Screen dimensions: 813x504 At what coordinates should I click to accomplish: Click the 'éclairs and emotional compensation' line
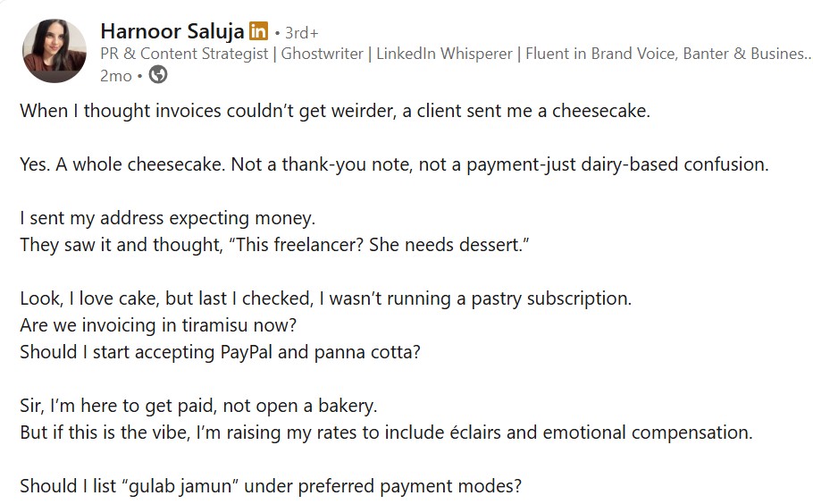386,433
